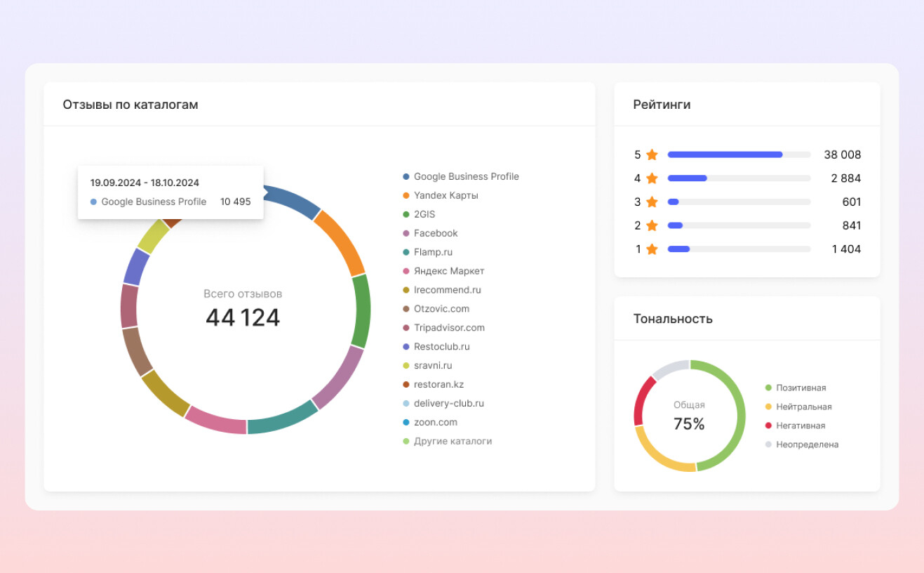Toggle Yandex Карты legend entry
Viewport: 924px width, 573px height.
(446, 196)
